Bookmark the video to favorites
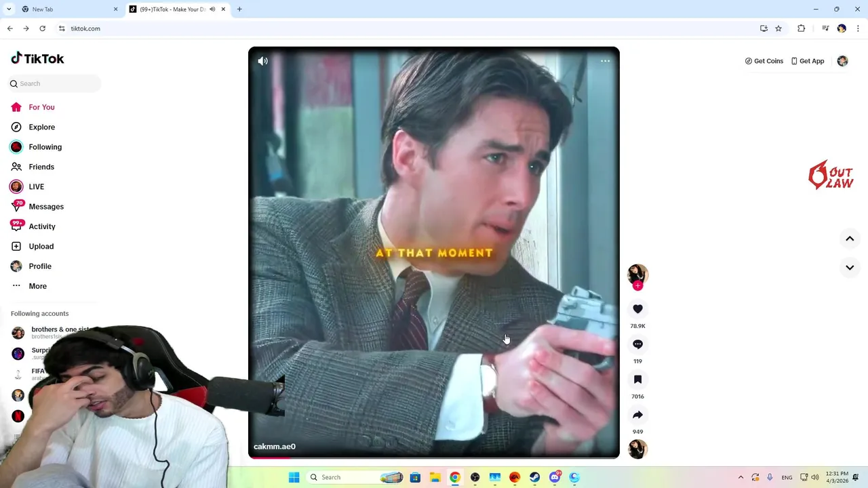 click(637, 380)
